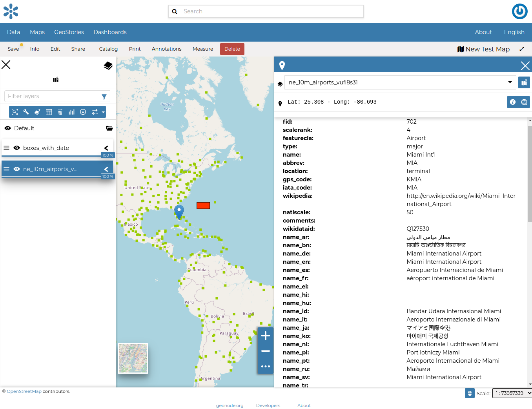Viewport: 532px width, 409px height.
Task: Click the download layer data icon
Action: click(83, 112)
